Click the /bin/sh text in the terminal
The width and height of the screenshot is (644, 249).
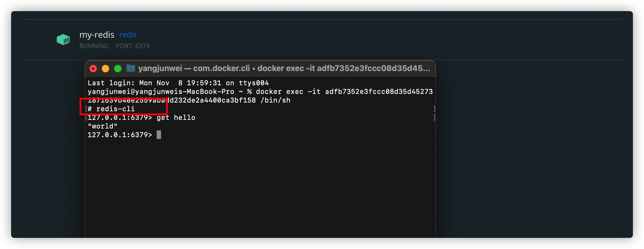275,100
